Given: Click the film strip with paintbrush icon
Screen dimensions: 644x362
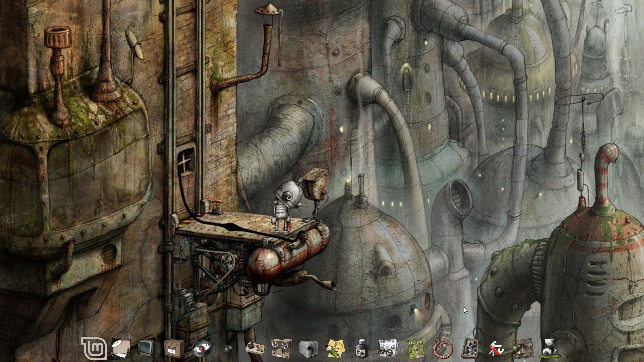Looking at the screenshot, I should pyautogui.click(x=523, y=349).
